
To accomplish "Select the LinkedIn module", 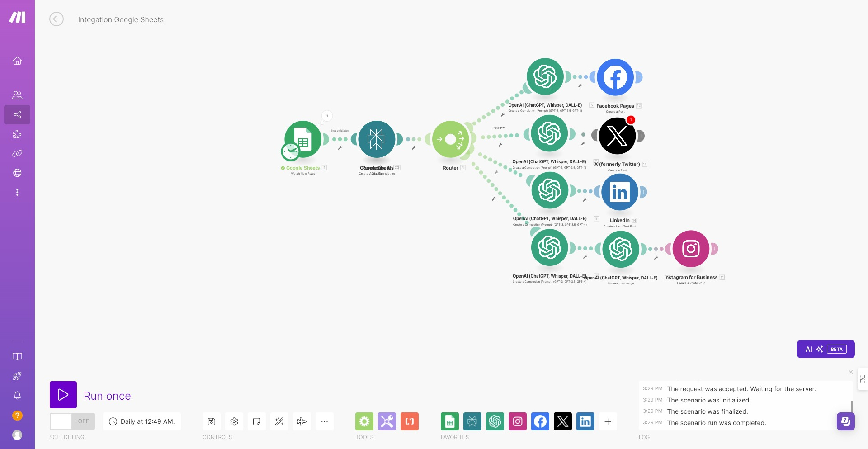I will (620, 192).
